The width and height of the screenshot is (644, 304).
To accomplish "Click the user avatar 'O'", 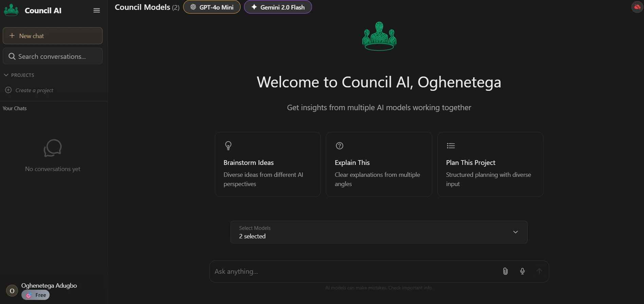I will 12,291.
